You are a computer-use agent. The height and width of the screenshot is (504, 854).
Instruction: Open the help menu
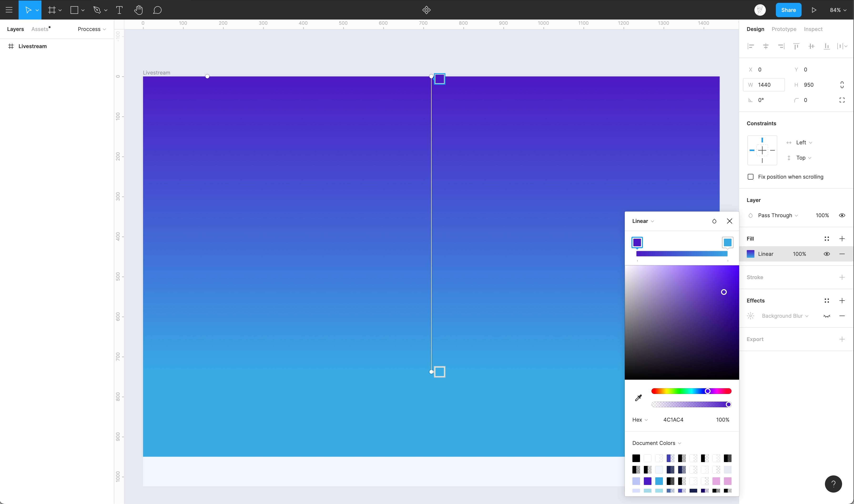[833, 484]
